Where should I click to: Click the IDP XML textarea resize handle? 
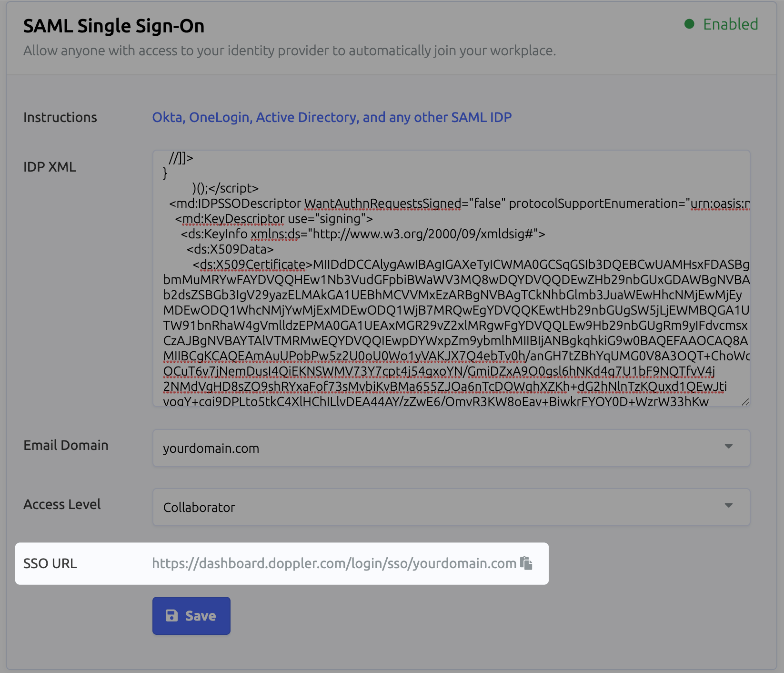[745, 402]
